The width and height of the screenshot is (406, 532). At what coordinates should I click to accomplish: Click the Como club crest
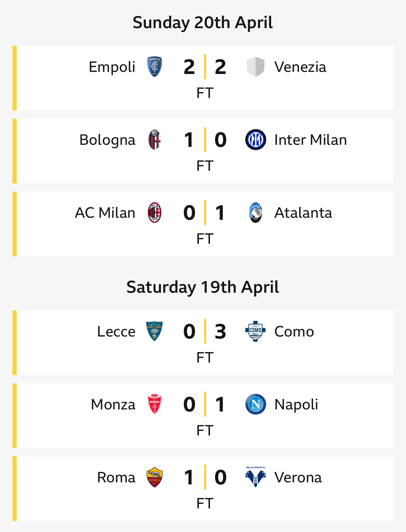pyautogui.click(x=255, y=331)
